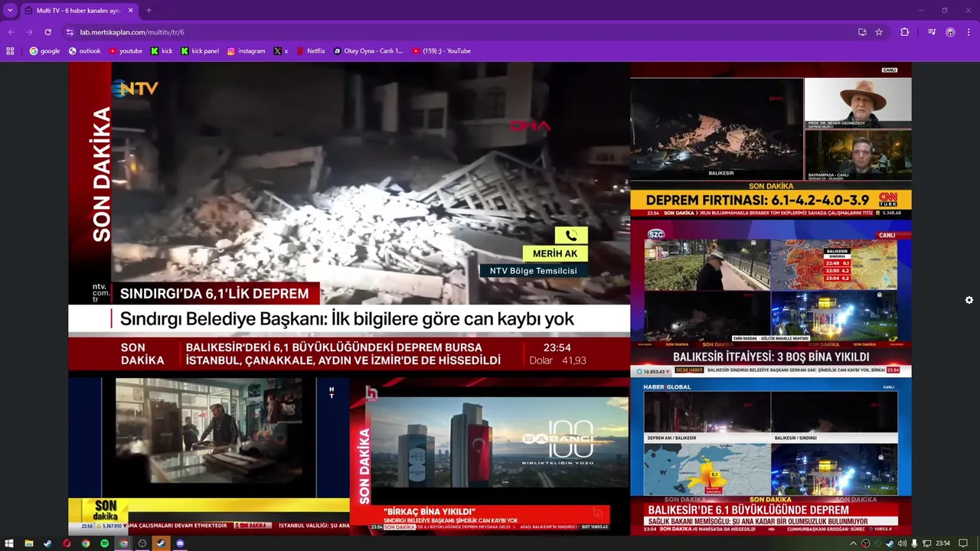Open the google bookmark
This screenshot has height=551, width=980.
pos(44,51)
